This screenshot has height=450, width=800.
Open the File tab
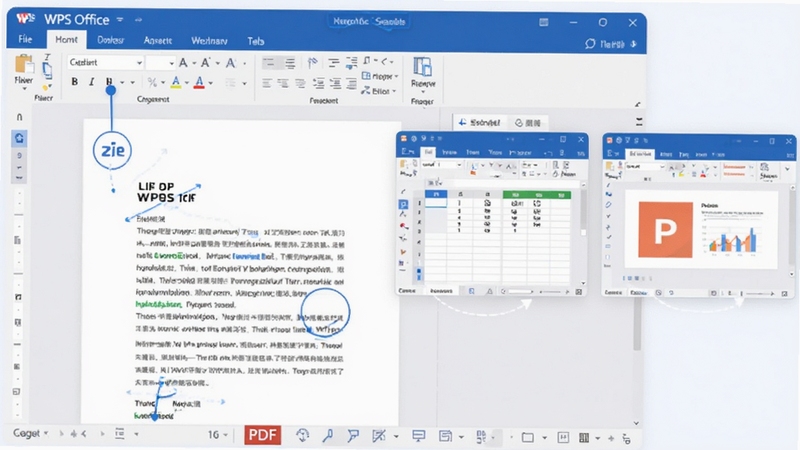pos(25,39)
